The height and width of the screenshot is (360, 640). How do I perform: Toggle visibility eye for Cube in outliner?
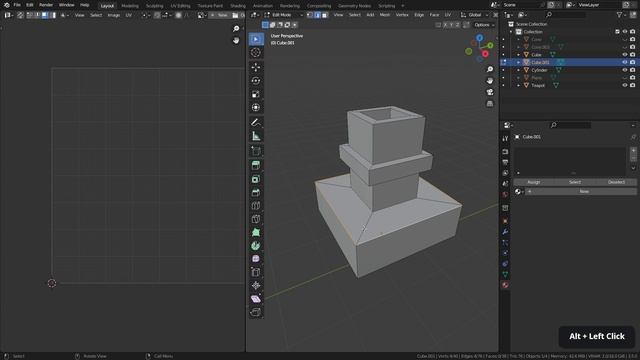(x=624, y=55)
